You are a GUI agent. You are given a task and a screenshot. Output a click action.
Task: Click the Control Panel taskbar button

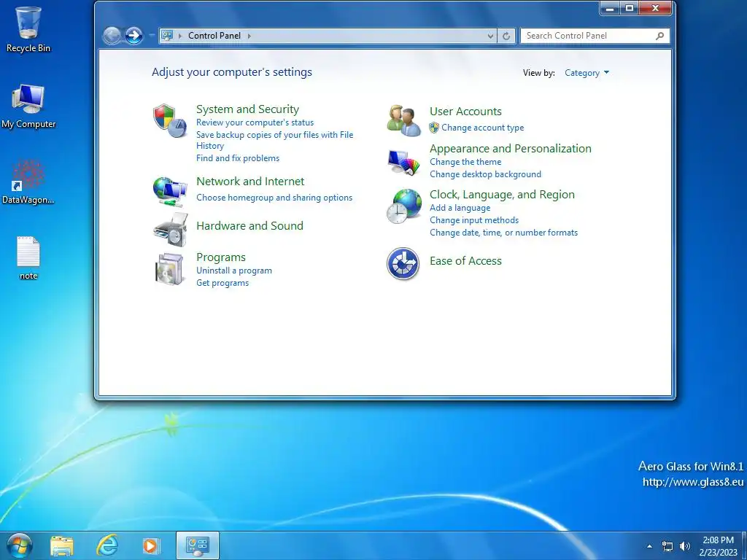click(x=197, y=545)
